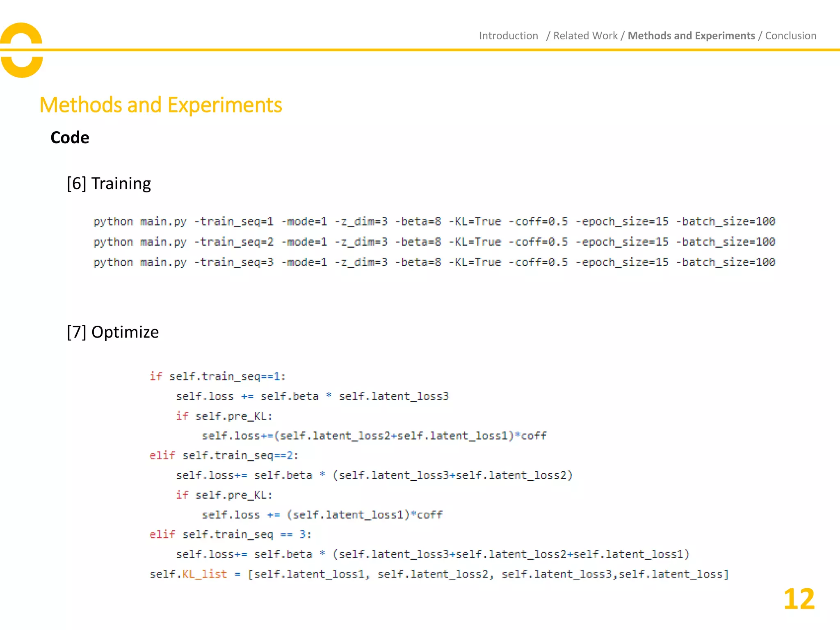
Task: Click the 'elif self.train_seq==2:' code line
Action: (x=224, y=456)
